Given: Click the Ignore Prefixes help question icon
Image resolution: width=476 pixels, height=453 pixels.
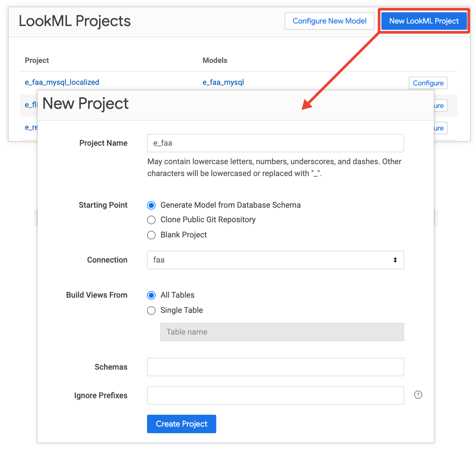Looking at the screenshot, I should pos(418,395).
